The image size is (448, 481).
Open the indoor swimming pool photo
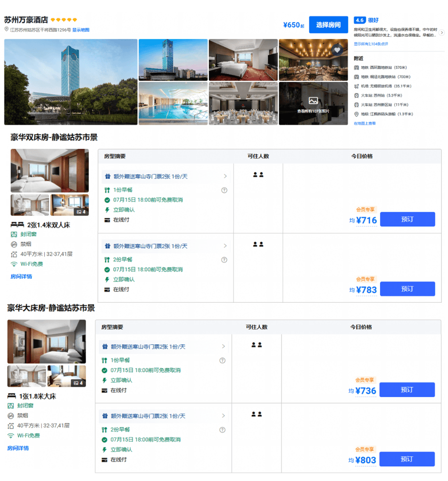pyautogui.click(x=173, y=103)
